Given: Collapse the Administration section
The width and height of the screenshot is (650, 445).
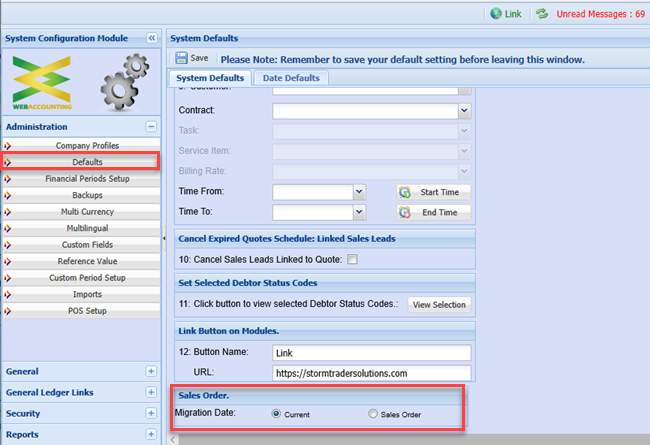Looking at the screenshot, I should tap(151, 127).
